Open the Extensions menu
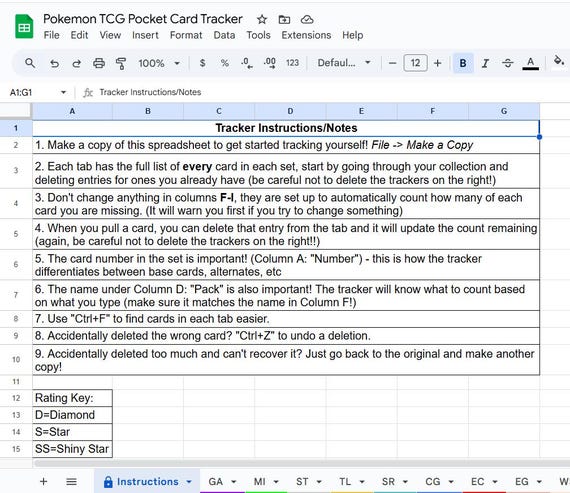This screenshot has height=493, width=570. click(x=306, y=35)
